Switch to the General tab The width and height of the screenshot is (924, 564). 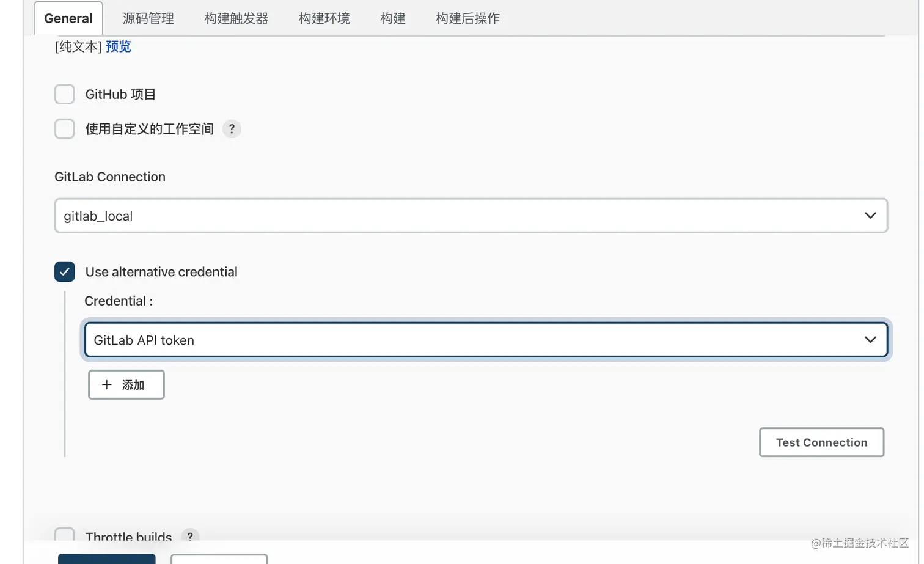[68, 18]
